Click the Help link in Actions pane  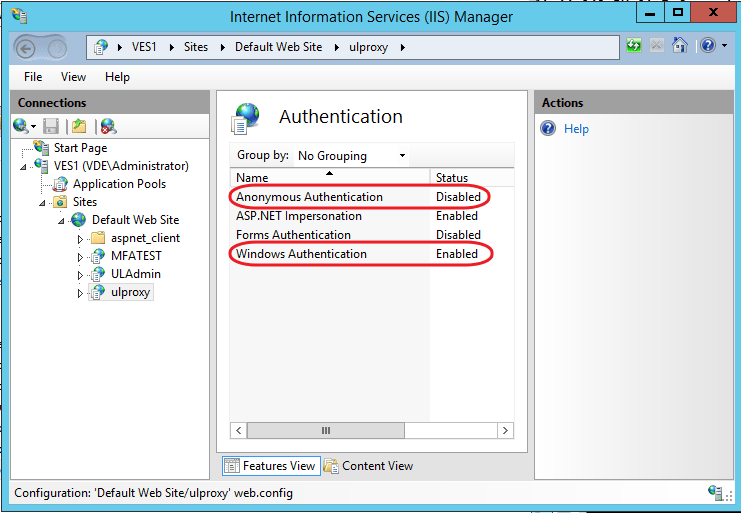tap(576, 128)
